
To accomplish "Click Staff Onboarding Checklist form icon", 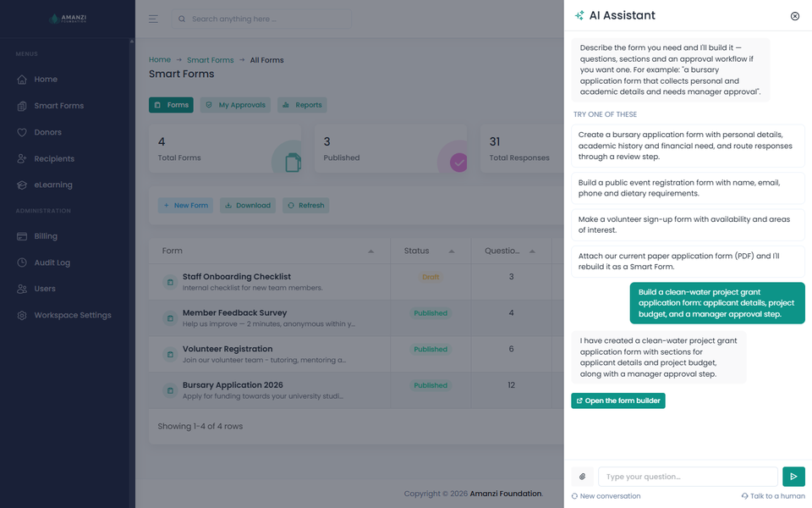I will (170, 282).
